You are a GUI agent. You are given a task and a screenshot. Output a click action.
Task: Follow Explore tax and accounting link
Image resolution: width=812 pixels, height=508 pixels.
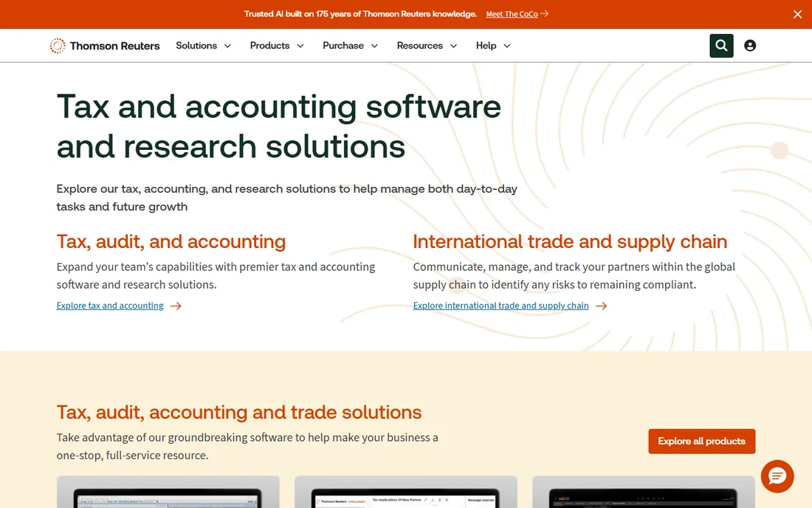110,306
